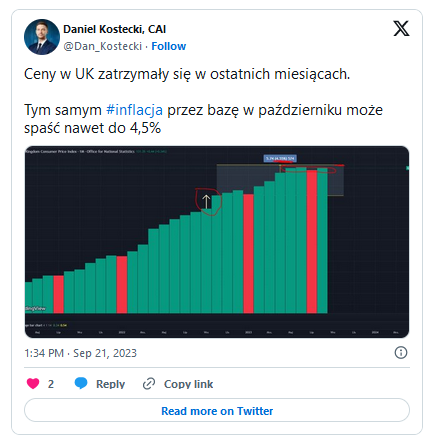Viewport: 427px width, 442px height.
Task: Click the blue speech bubble reply icon
Action: [x=81, y=383]
